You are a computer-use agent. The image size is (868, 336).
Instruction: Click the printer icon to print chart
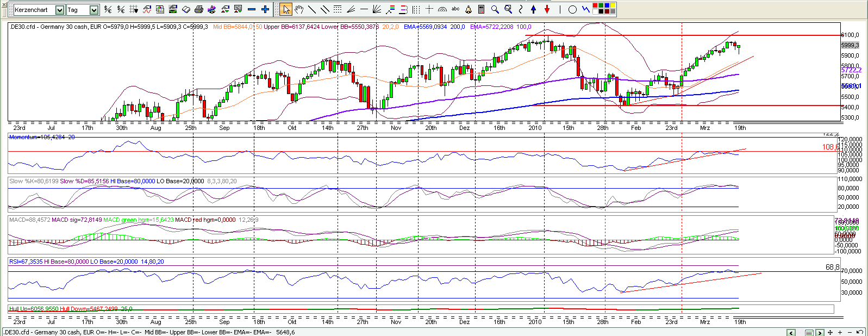pos(198,9)
